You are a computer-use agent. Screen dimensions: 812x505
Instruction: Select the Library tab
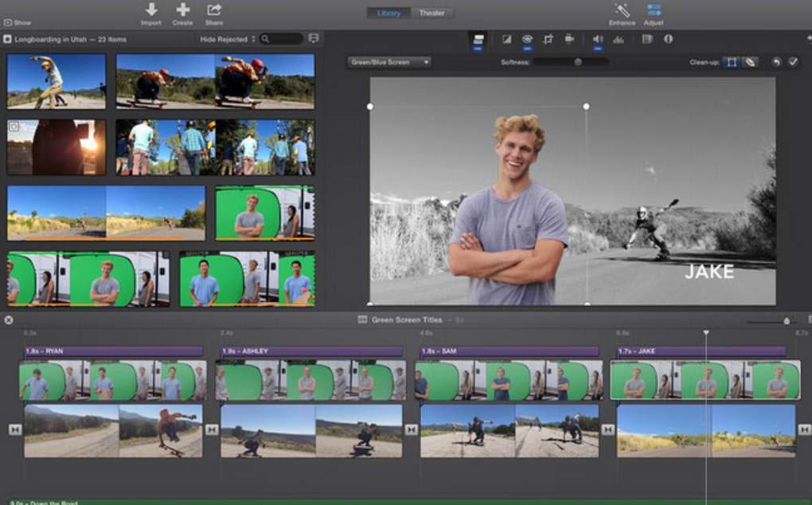pos(389,12)
